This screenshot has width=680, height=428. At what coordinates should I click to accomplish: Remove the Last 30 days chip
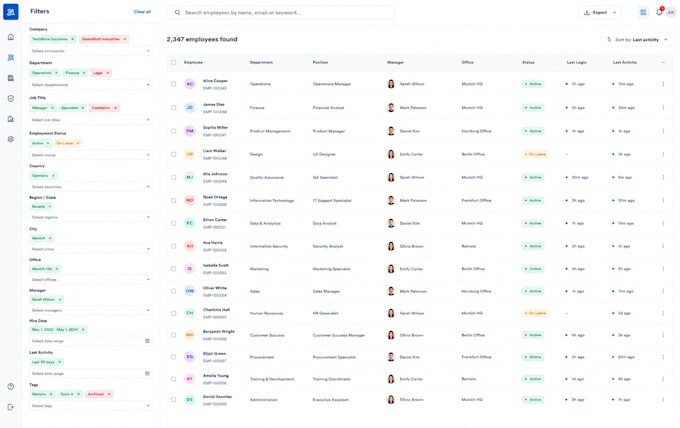click(60, 362)
